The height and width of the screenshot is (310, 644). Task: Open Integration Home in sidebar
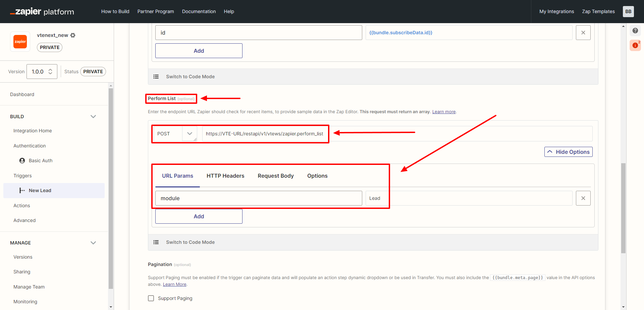pos(33,131)
